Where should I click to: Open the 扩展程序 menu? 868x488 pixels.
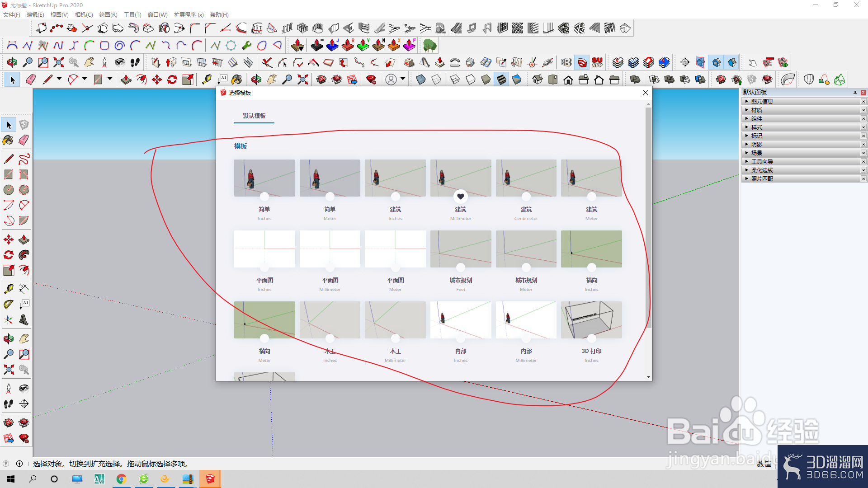point(189,15)
